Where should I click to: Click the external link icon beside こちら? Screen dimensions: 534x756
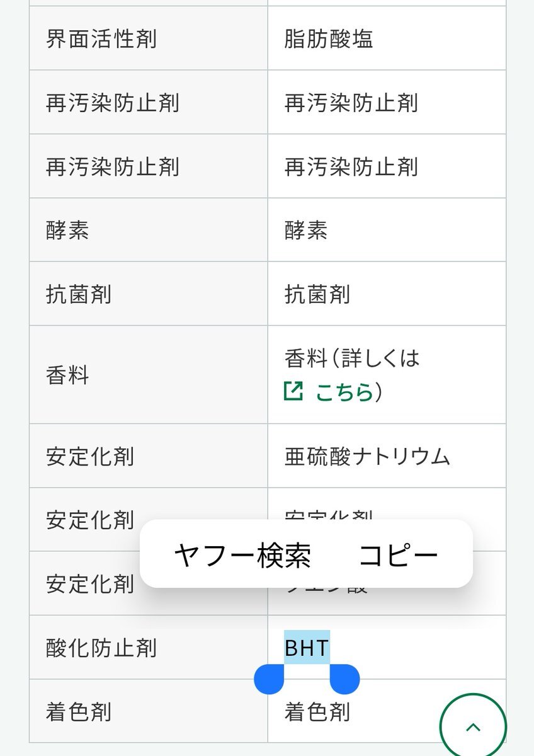click(293, 391)
